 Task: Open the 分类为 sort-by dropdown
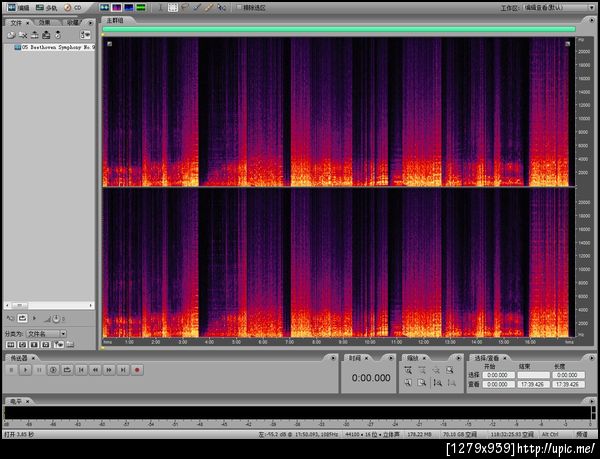coord(47,333)
